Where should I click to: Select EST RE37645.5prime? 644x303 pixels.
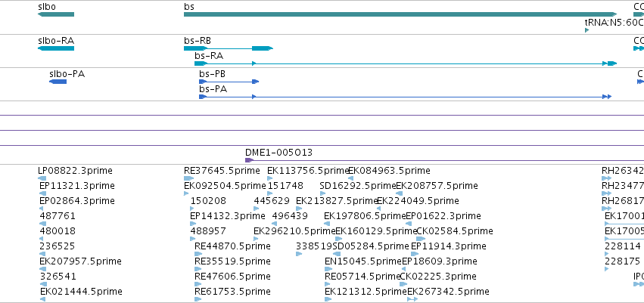pyautogui.click(x=222, y=171)
